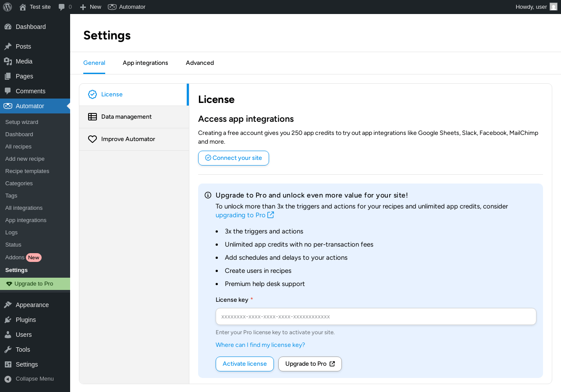Click the user avatar next to Howdy

554,7
